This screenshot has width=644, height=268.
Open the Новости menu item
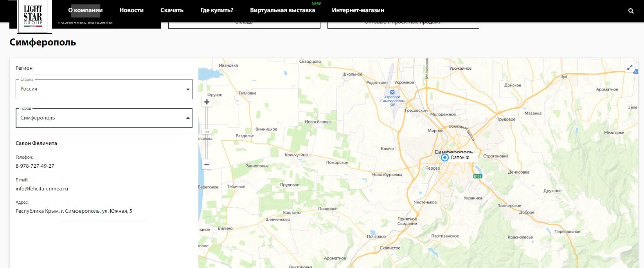[131, 10]
